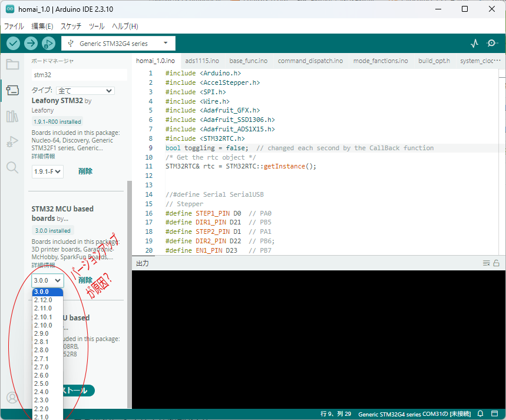Open the account profile icon in sidebar
The width and height of the screenshot is (506, 420).
click(12, 398)
